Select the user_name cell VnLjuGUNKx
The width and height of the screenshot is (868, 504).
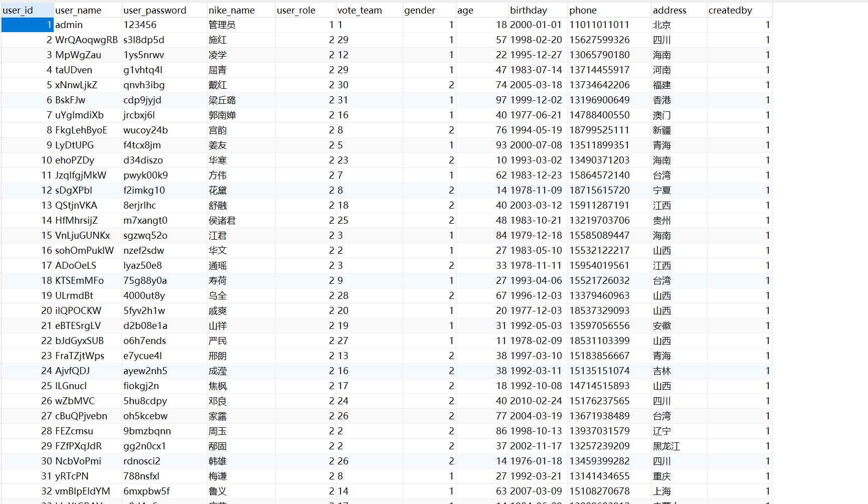(x=87, y=235)
